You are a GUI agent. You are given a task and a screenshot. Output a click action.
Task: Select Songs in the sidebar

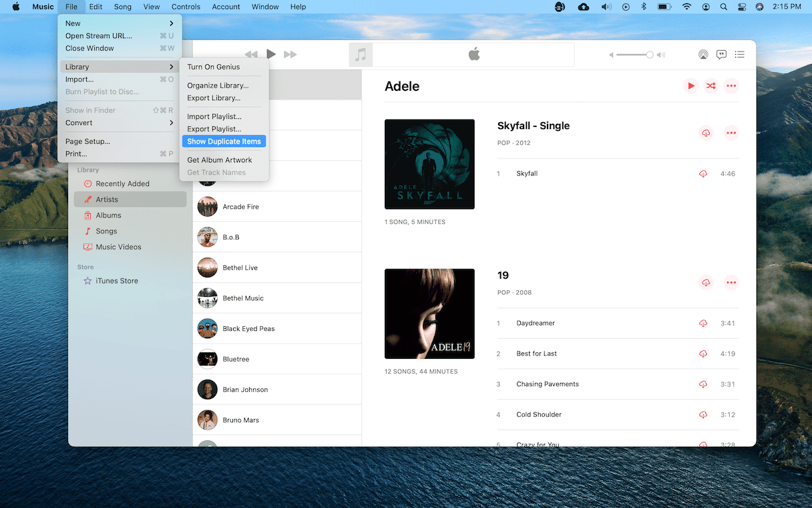(x=130, y=231)
